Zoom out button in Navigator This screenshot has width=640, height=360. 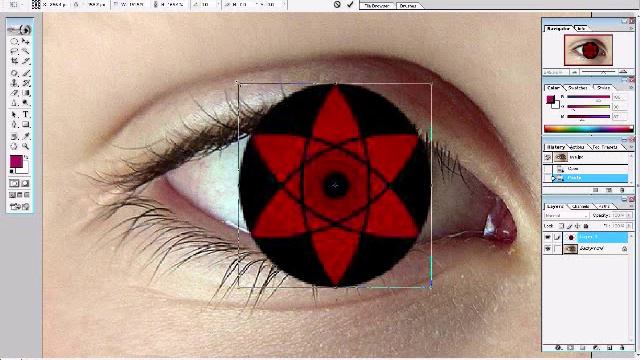(575, 72)
